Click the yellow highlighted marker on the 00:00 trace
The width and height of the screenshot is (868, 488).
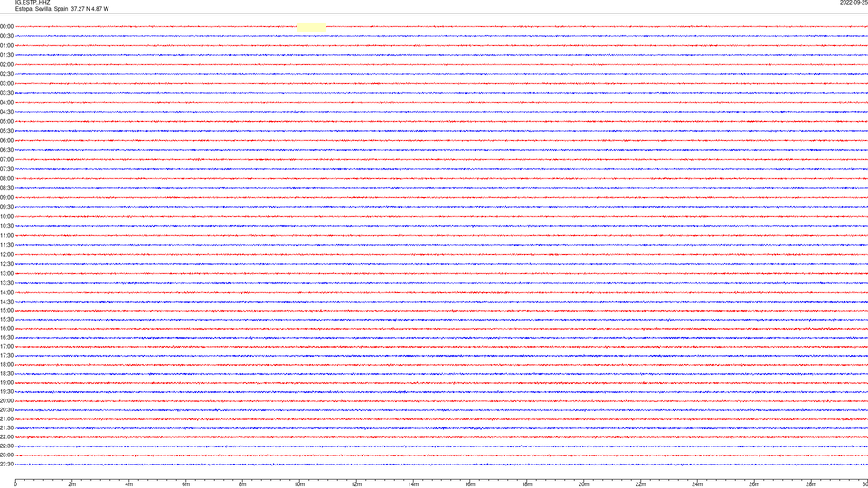[312, 26]
